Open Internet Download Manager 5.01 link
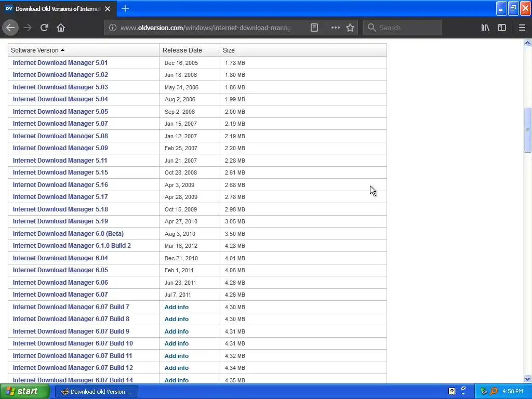 point(60,63)
